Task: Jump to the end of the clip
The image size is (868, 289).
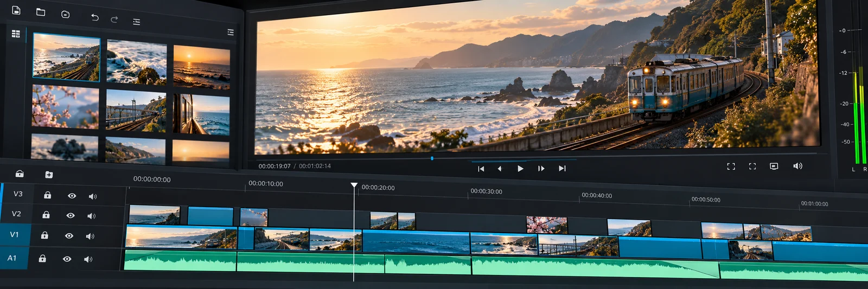Action: coord(562,169)
